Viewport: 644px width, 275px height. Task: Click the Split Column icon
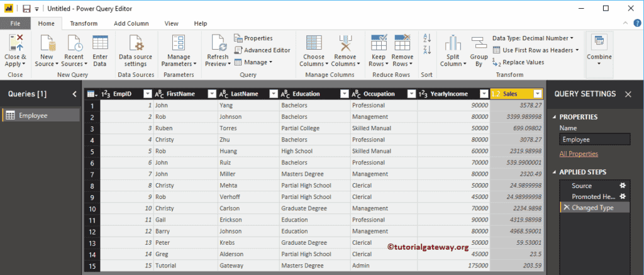pos(453,43)
